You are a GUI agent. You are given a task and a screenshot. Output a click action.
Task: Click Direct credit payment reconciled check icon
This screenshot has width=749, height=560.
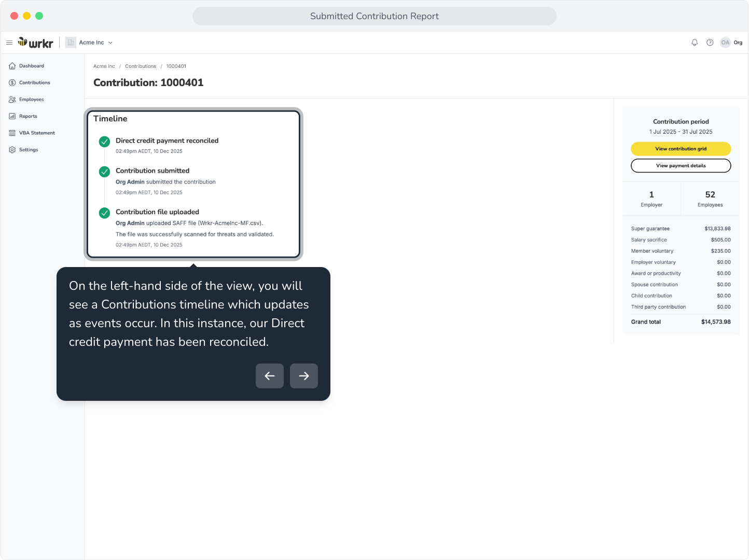[105, 142]
